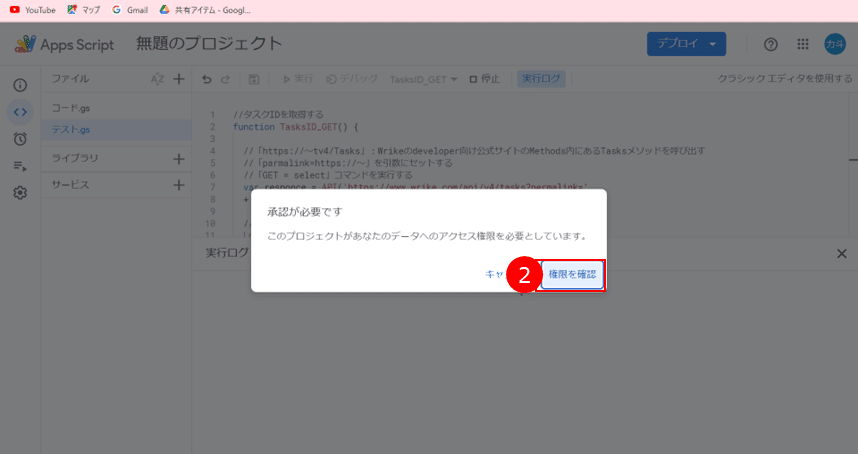
Task: Open the Gmail bookmark
Action: [130, 10]
